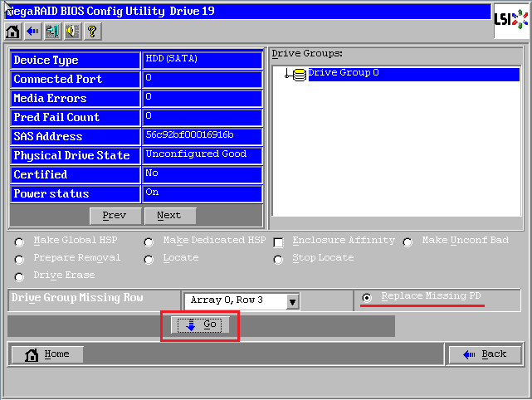This screenshot has width=532, height=400.
Task: Click the Drive Group 0 disk icon
Action: (299, 75)
